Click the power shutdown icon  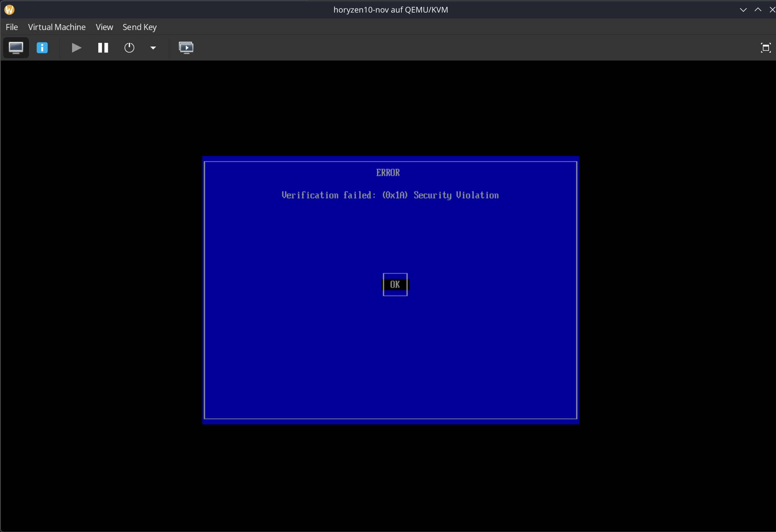point(129,48)
